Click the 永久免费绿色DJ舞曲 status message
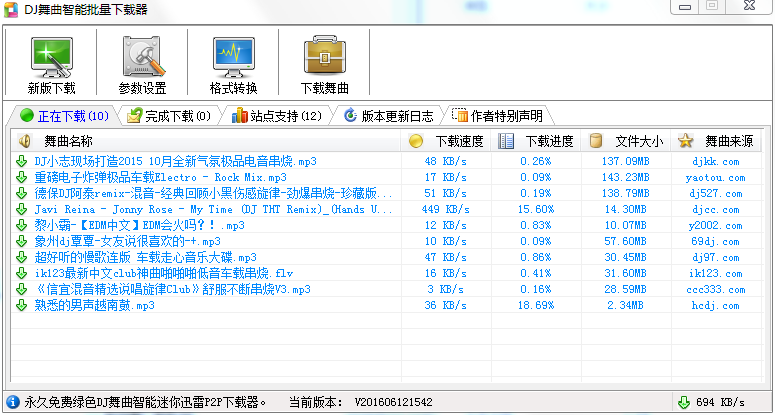This screenshot has height=415, width=775. (x=145, y=402)
